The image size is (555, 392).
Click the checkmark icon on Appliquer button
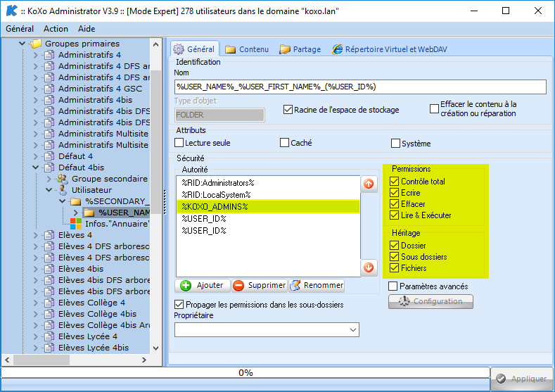[501, 379]
